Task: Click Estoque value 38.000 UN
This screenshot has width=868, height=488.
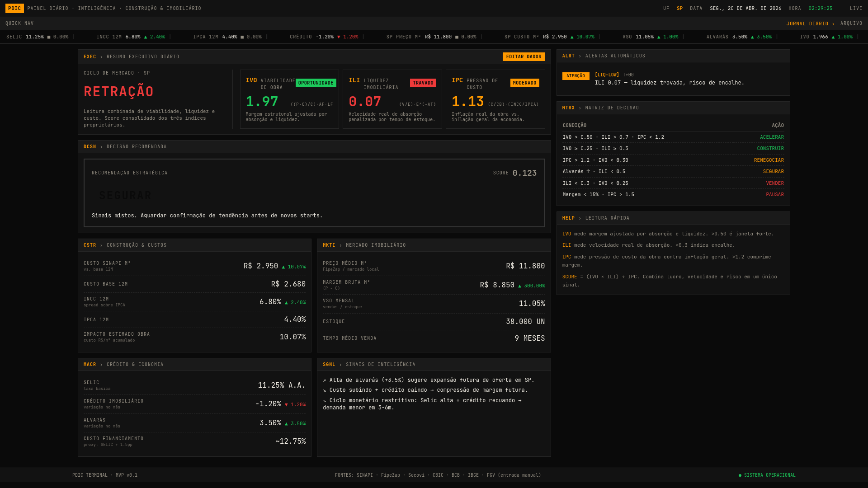Action: (x=525, y=322)
